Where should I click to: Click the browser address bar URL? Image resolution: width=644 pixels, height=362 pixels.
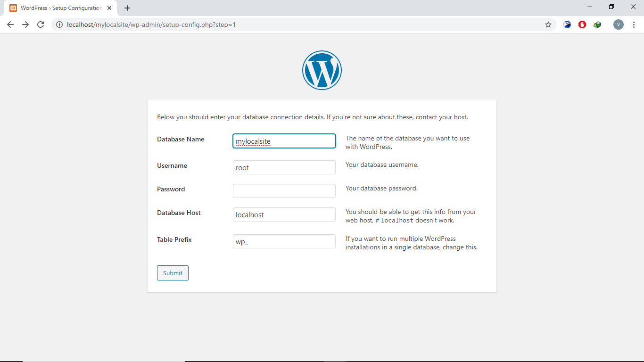coord(151,25)
